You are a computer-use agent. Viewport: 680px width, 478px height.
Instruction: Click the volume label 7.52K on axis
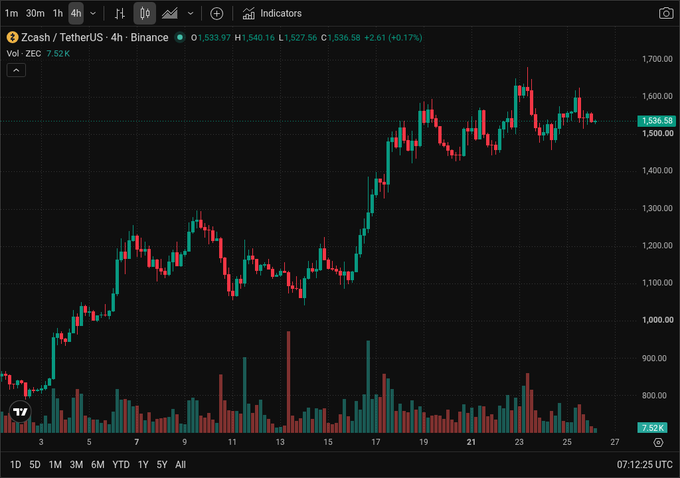(652, 428)
